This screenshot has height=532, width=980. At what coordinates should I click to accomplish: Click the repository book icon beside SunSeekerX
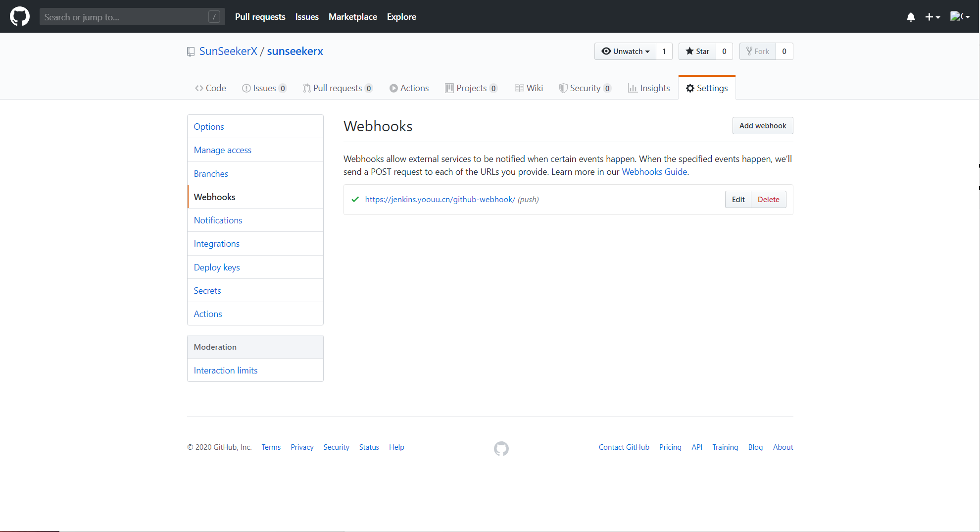coord(191,52)
